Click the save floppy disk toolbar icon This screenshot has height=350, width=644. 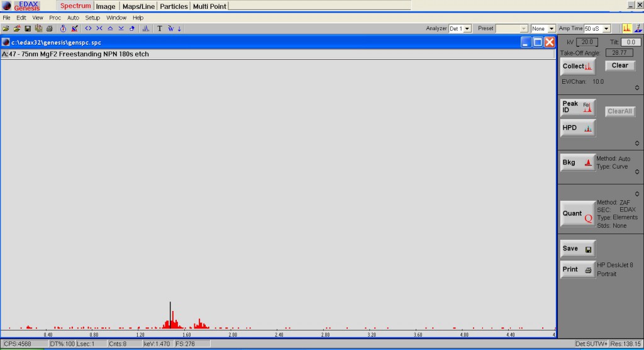(28, 29)
